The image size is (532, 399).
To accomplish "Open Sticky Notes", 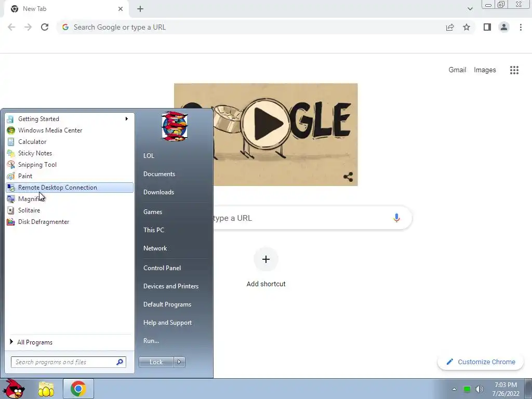I will 70,153.
